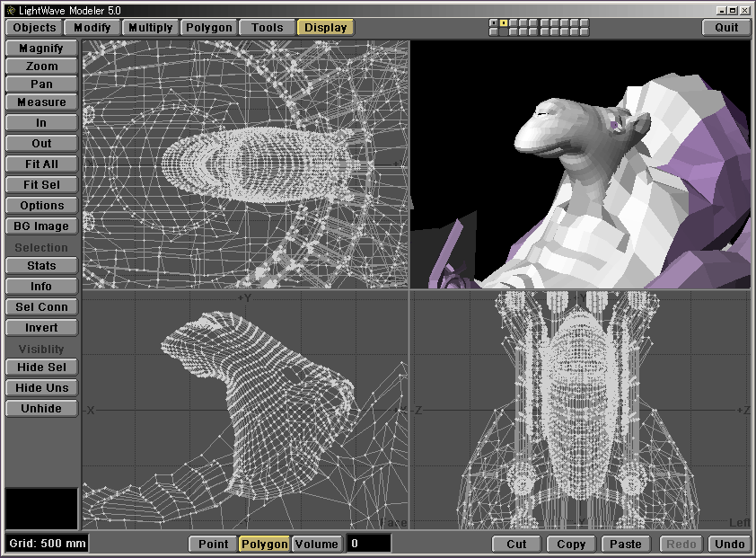The image size is (756, 558).
Task: Click the Magnify tool button
Action: point(41,49)
